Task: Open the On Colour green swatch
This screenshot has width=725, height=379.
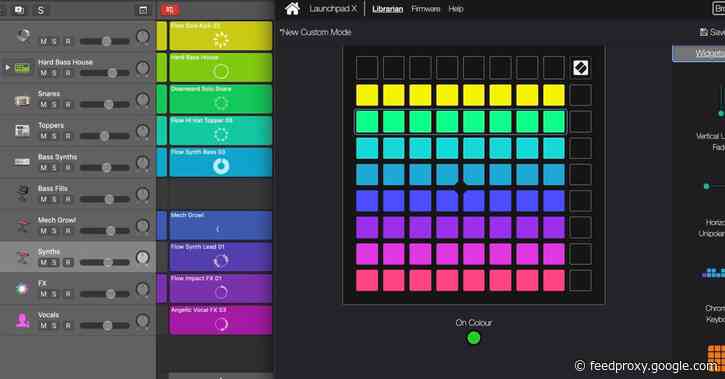Action: pos(473,338)
